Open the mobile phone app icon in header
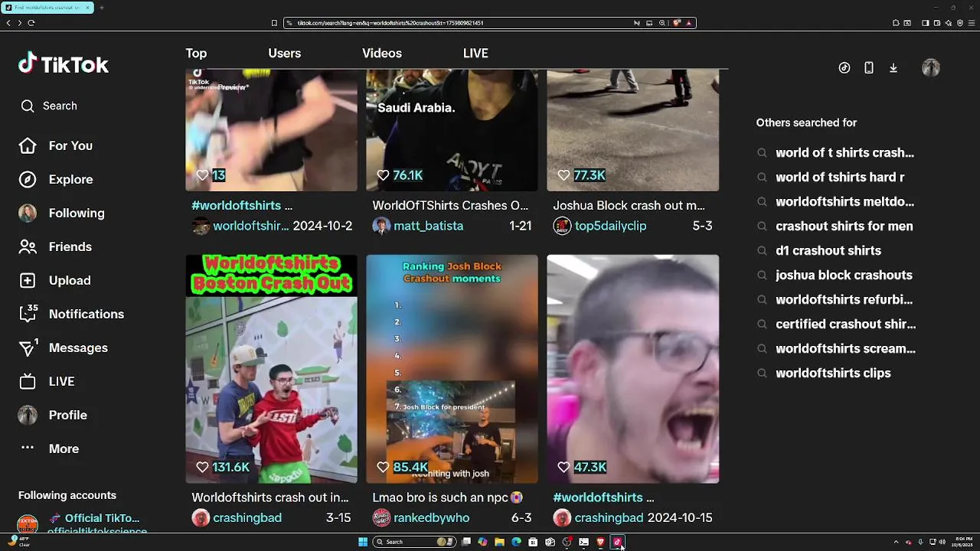Image resolution: width=980 pixels, height=551 pixels. coord(869,67)
